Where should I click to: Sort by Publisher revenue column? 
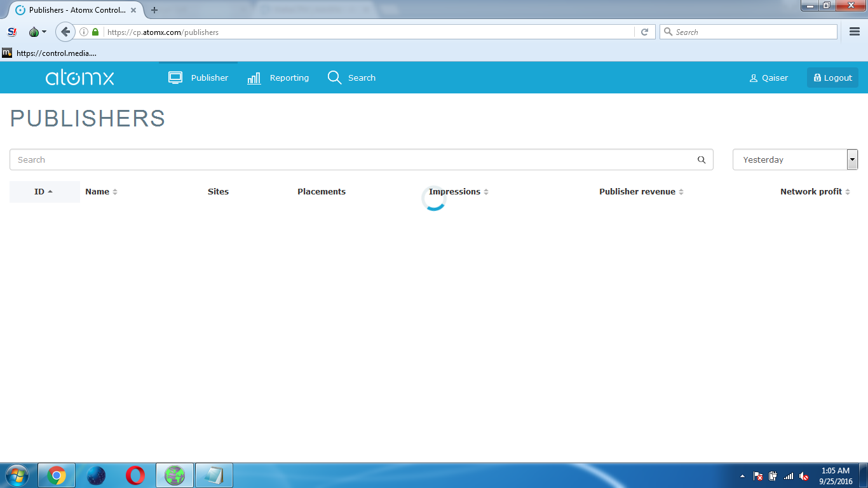pos(641,191)
